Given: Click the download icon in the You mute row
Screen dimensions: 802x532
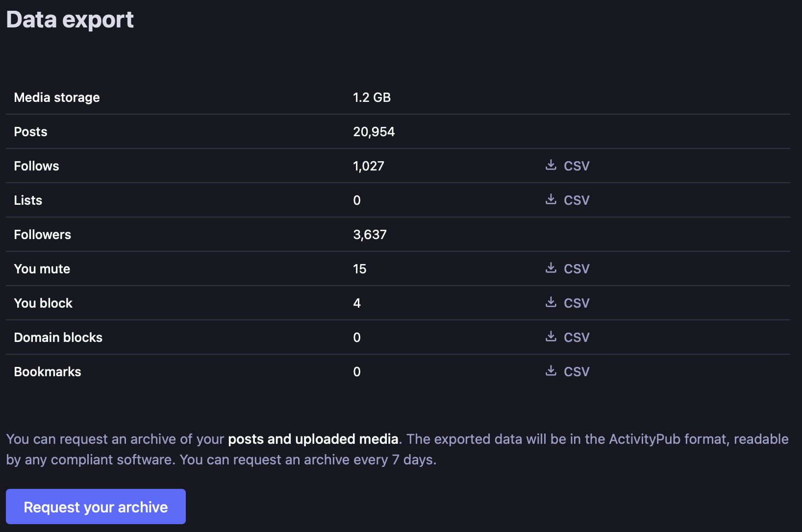Looking at the screenshot, I should point(551,268).
